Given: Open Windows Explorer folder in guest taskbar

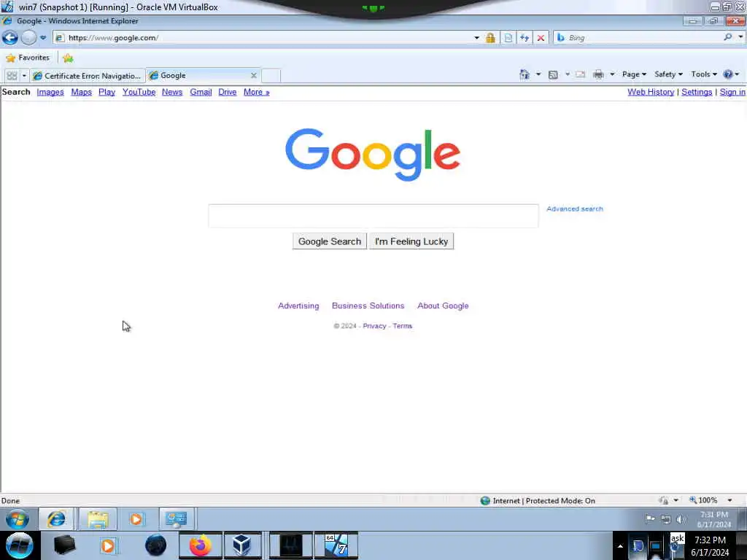Looking at the screenshot, I should coord(98,518).
